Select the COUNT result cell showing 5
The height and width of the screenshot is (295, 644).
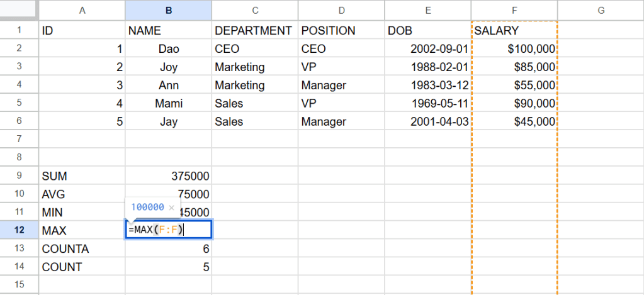[x=168, y=267]
